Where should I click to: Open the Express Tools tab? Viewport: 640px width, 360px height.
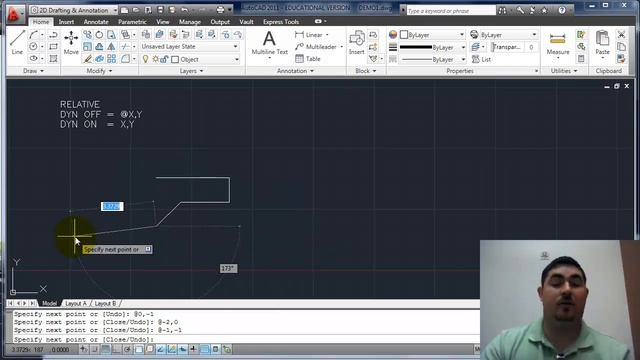click(281, 22)
